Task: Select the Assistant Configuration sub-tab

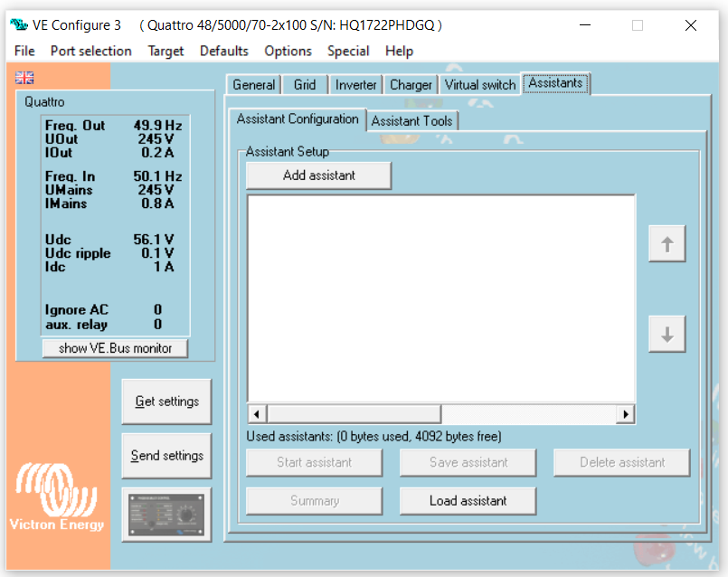Action: [x=298, y=119]
